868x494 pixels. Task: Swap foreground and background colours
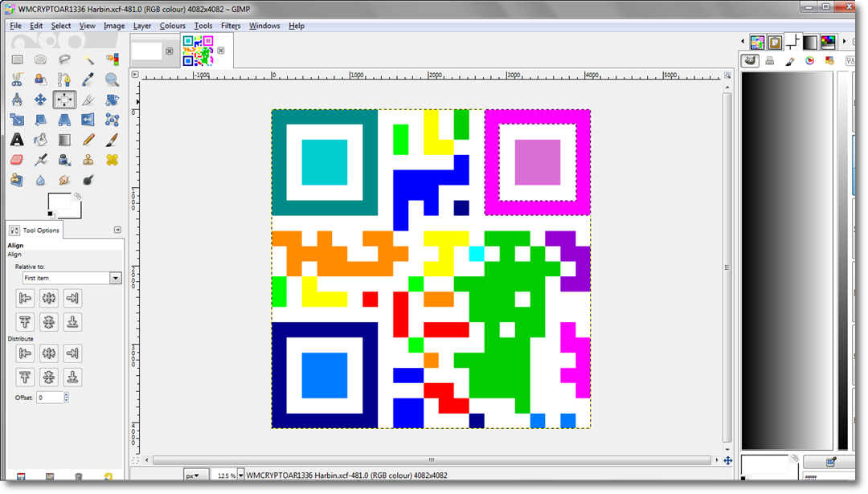[x=77, y=196]
